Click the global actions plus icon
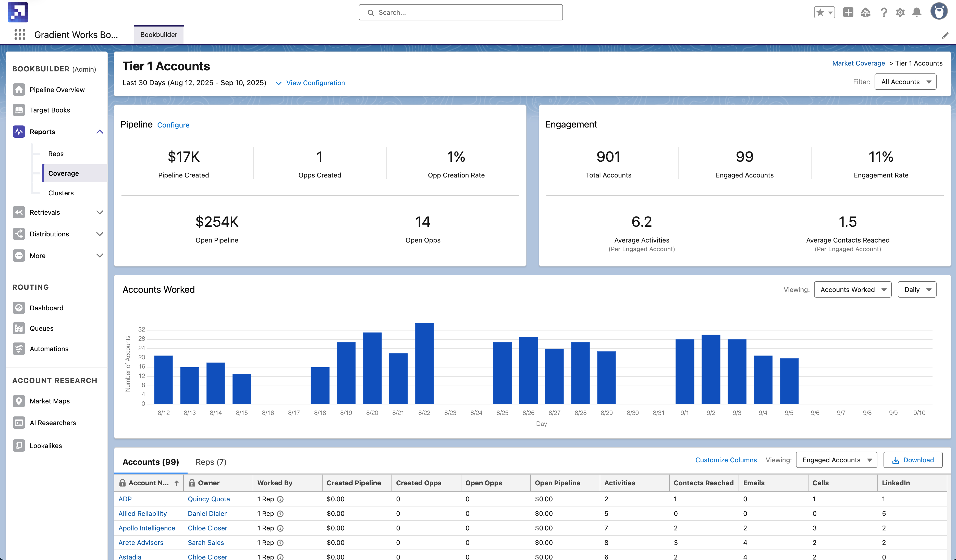 (x=848, y=12)
